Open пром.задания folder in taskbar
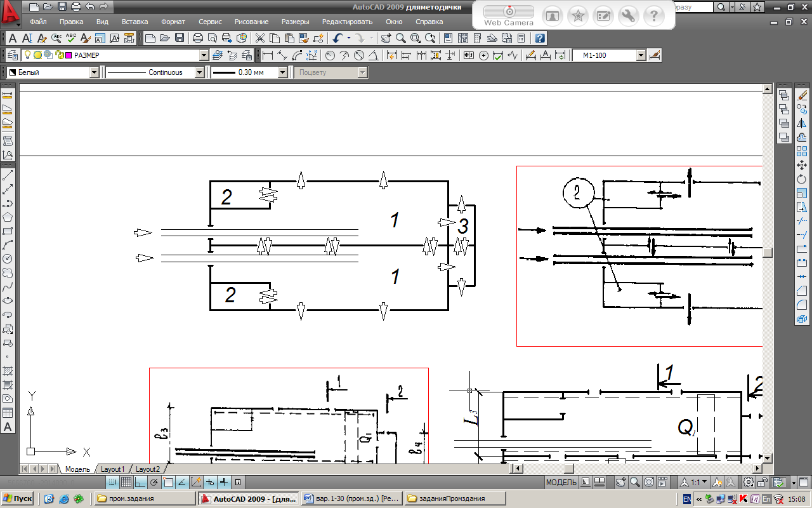 click(x=145, y=498)
